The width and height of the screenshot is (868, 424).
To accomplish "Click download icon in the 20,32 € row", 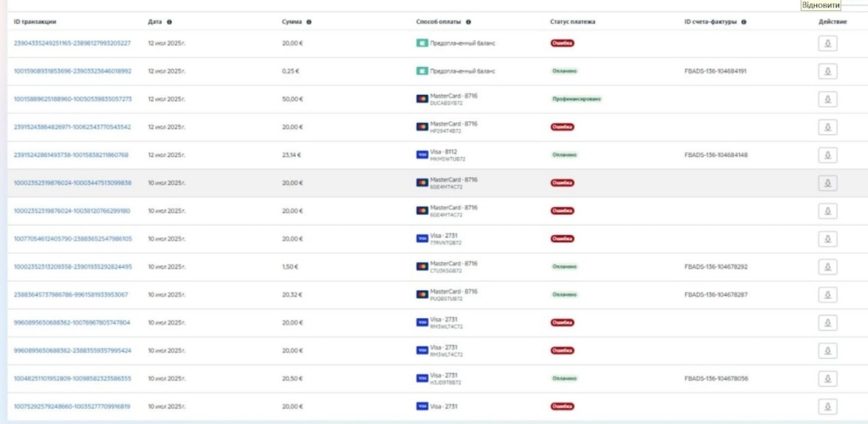I will click(x=826, y=294).
